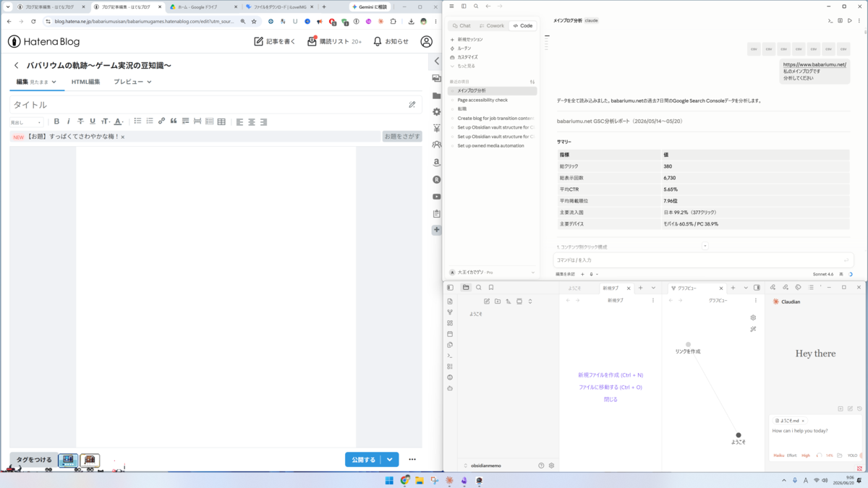This screenshot has width=868, height=488.
Task: Open the YouTube embed sidebar icon
Action: pos(436,197)
